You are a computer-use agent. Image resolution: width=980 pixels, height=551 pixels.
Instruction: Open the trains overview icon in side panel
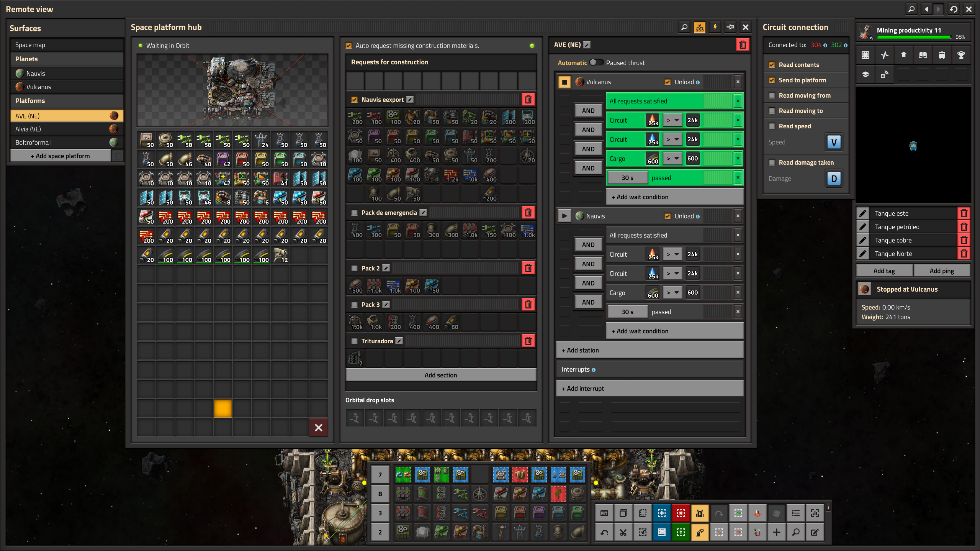(x=942, y=55)
